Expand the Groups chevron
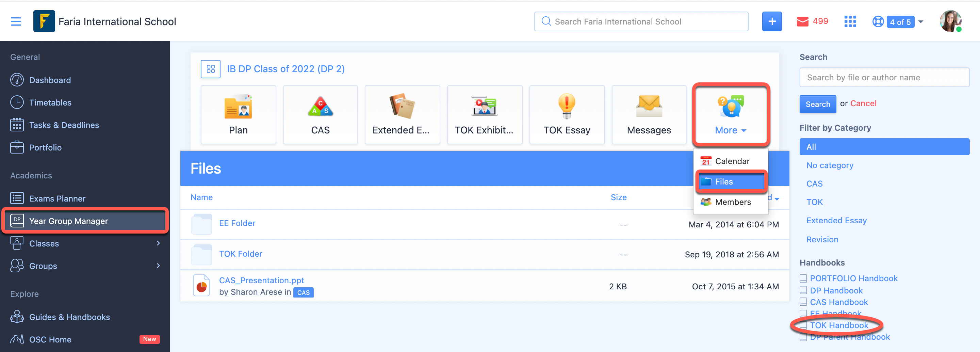 pyautogui.click(x=158, y=266)
